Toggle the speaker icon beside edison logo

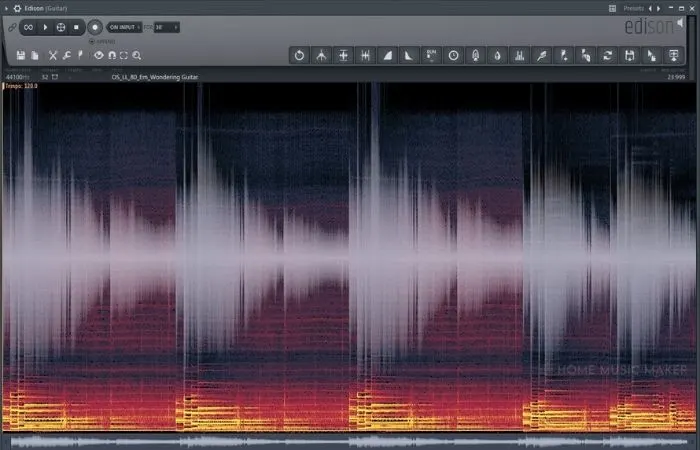pos(680,22)
